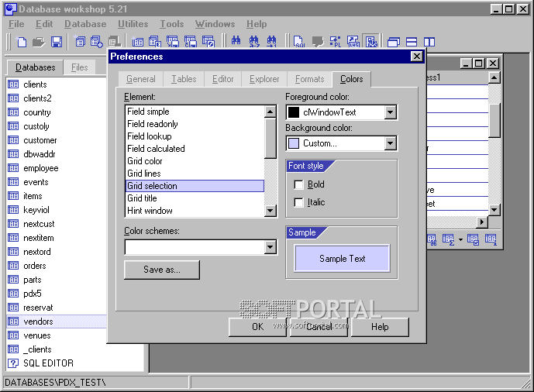The height and width of the screenshot is (392, 534).
Task: Open the Files tab in sidebar
Action: click(79, 67)
